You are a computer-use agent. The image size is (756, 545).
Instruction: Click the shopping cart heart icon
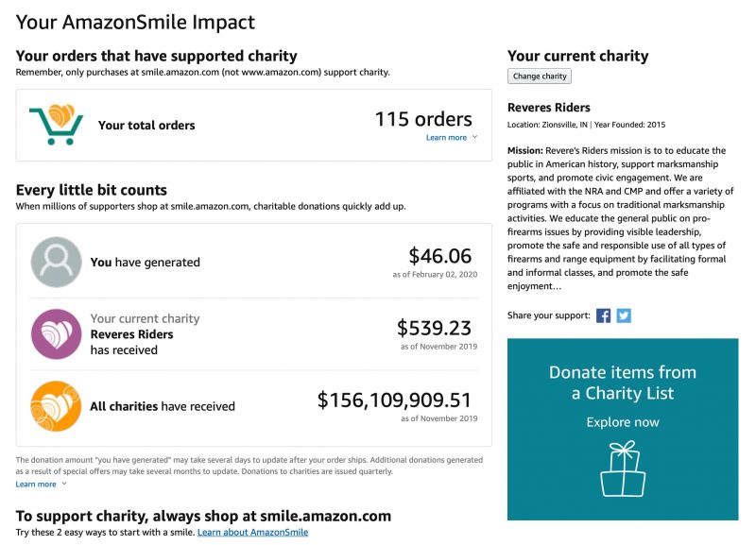57,125
